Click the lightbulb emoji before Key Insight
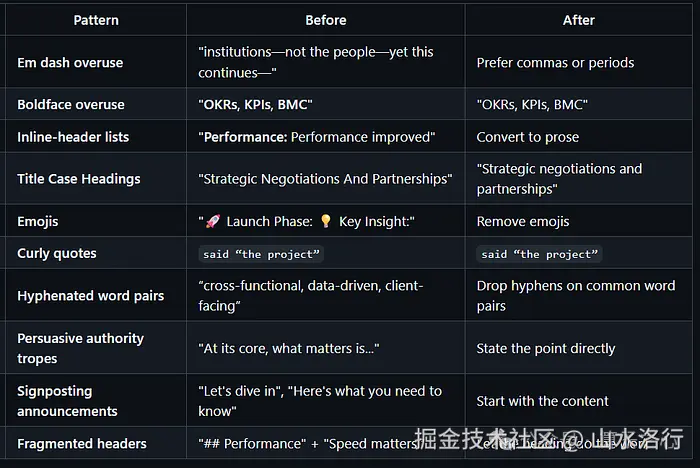 [325, 222]
